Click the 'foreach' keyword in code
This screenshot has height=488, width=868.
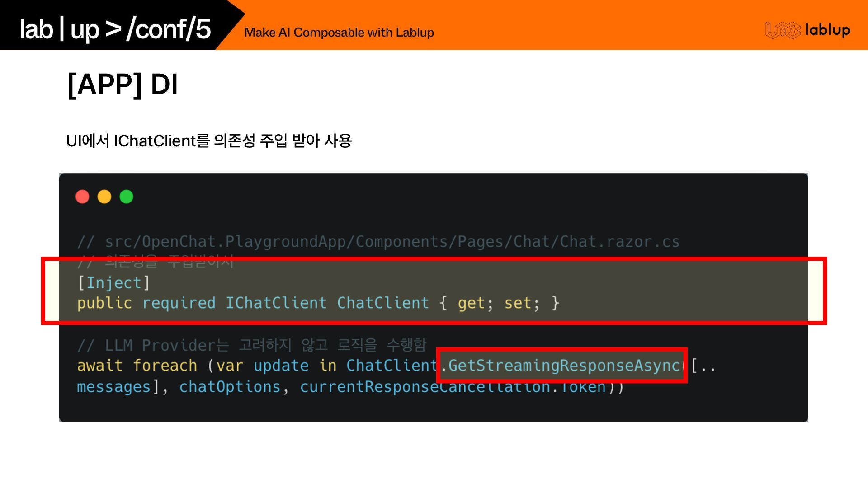[165, 366]
